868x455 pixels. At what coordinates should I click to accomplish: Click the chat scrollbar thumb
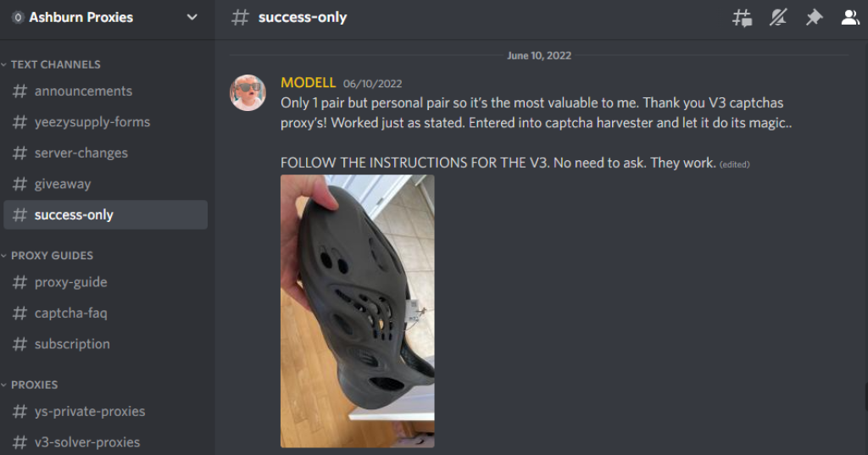(x=865, y=398)
